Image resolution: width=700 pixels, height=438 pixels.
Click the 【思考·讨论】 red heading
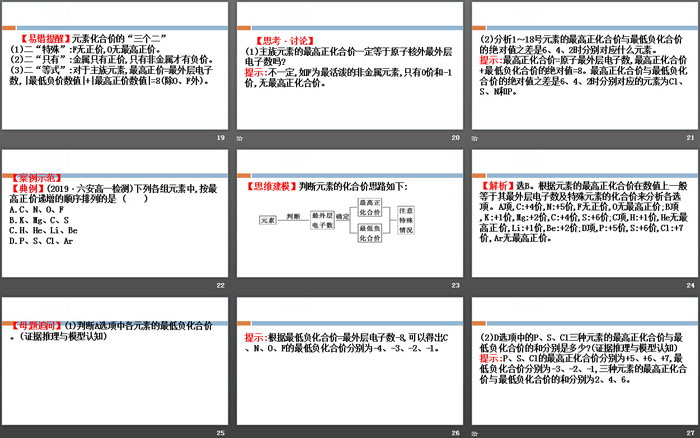point(284,41)
